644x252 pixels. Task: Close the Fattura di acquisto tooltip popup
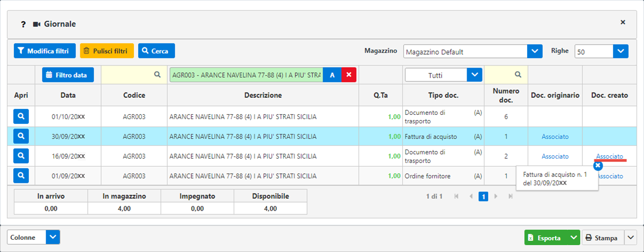(x=598, y=166)
